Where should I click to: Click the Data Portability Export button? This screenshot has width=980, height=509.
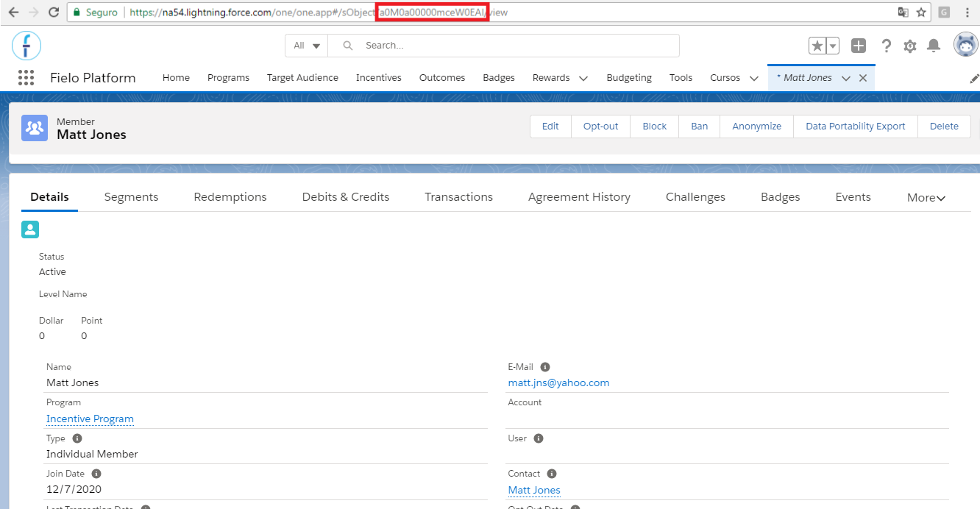pos(856,126)
